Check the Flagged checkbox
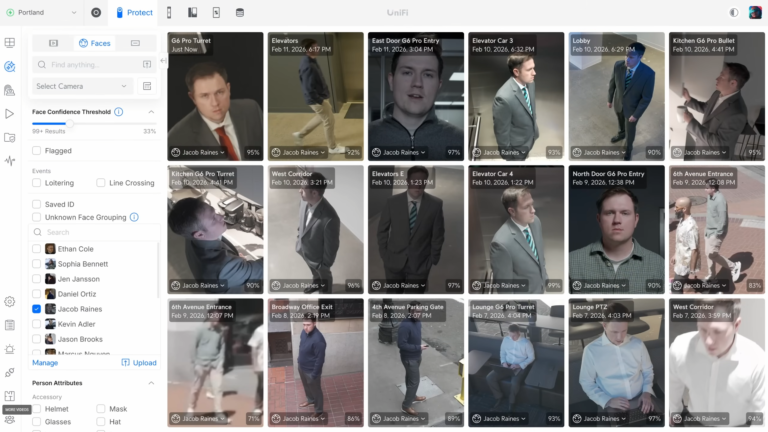Screen dimensions: 768x432 [x=37, y=151]
